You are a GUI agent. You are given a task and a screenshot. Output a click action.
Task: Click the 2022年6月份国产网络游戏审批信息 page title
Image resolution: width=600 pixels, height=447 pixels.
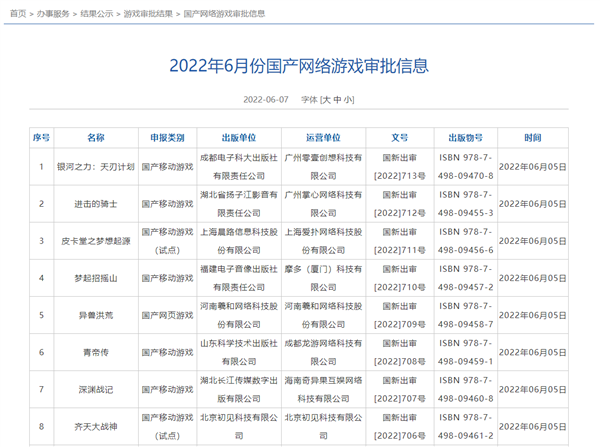pyautogui.click(x=299, y=66)
